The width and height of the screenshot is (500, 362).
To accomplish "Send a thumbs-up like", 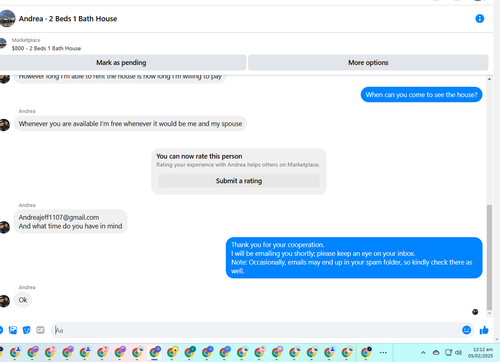I will [484, 330].
